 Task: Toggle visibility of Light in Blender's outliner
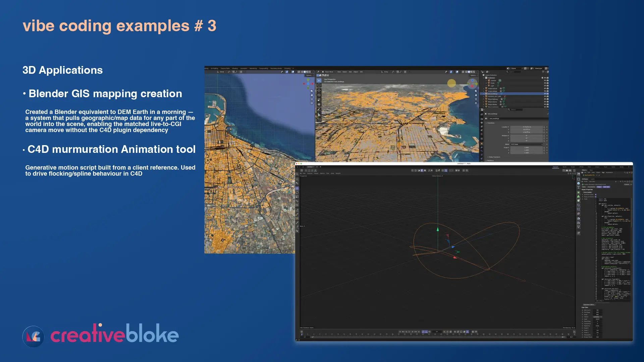(x=545, y=86)
